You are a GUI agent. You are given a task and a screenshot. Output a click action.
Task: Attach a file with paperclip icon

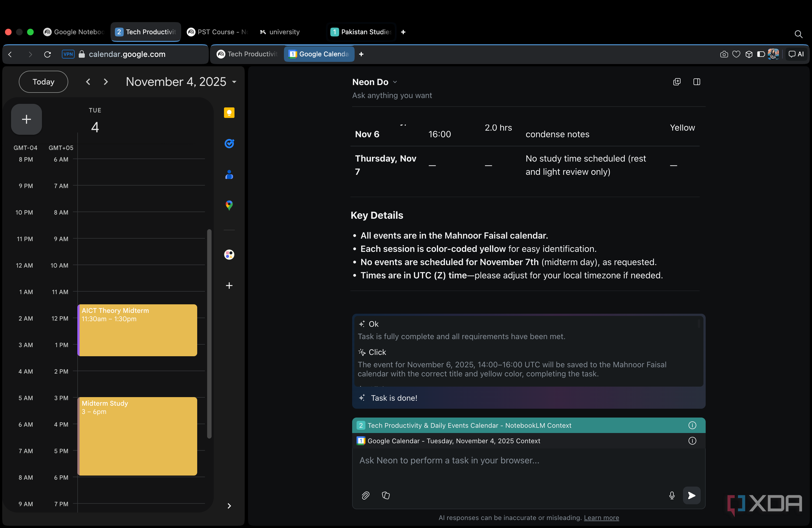click(365, 495)
